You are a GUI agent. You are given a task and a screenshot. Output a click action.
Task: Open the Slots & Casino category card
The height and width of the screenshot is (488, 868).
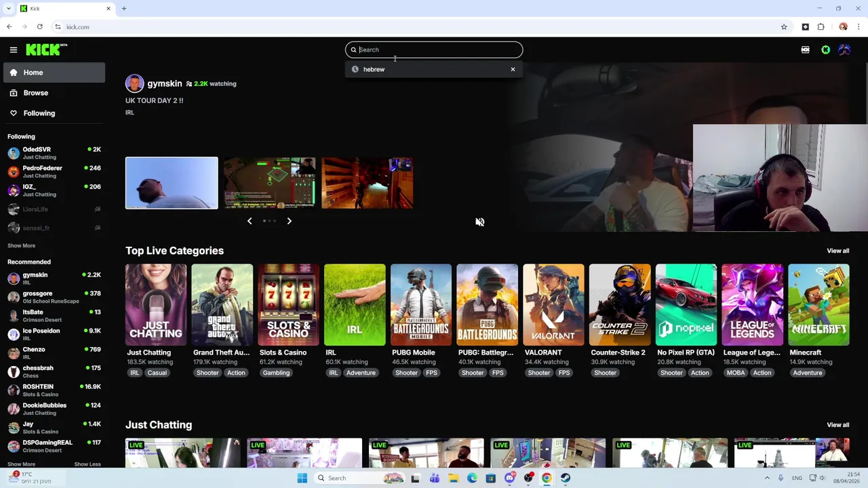click(x=288, y=305)
